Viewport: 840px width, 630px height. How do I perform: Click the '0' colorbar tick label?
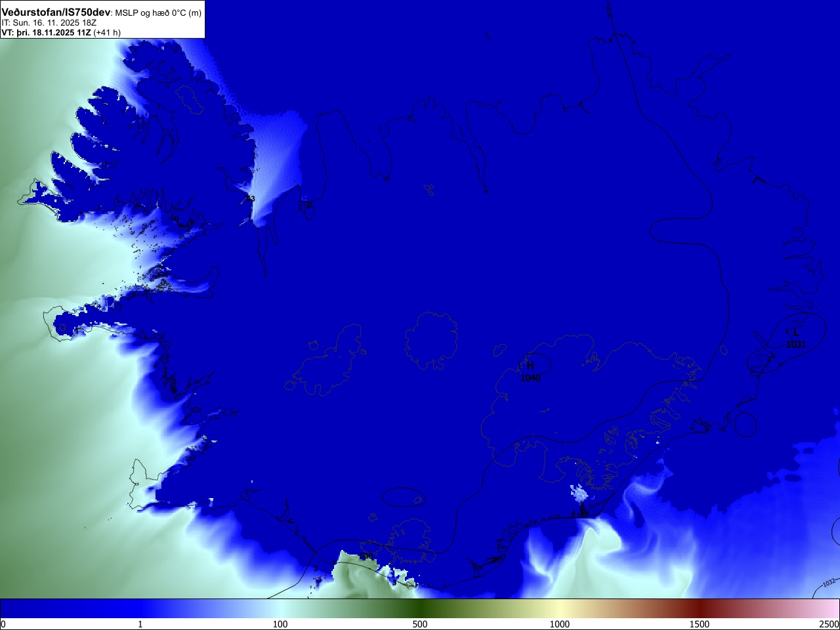point(3,624)
